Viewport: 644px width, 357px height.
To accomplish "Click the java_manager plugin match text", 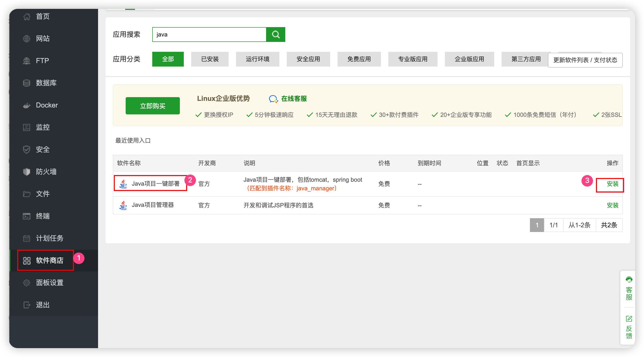I will [x=291, y=189].
